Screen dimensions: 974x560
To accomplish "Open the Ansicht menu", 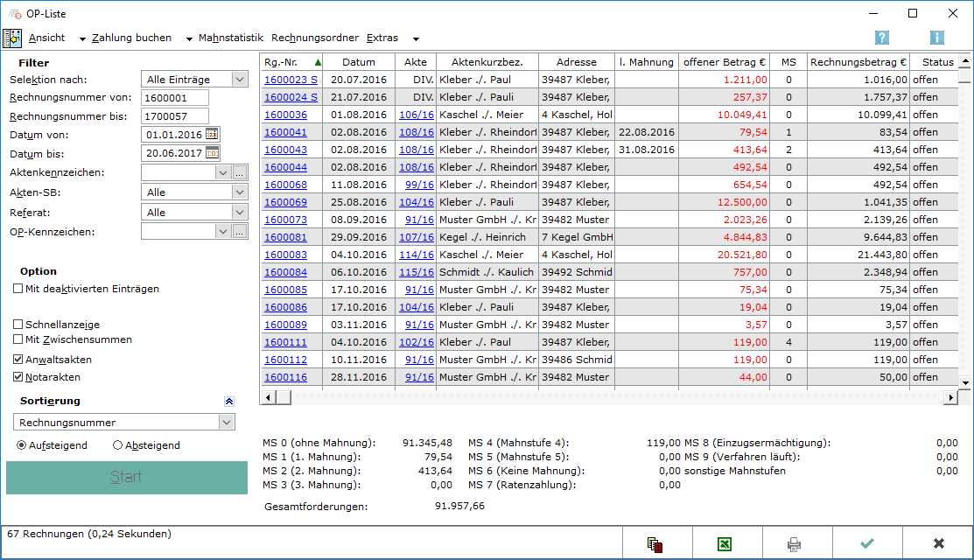I will (x=46, y=38).
